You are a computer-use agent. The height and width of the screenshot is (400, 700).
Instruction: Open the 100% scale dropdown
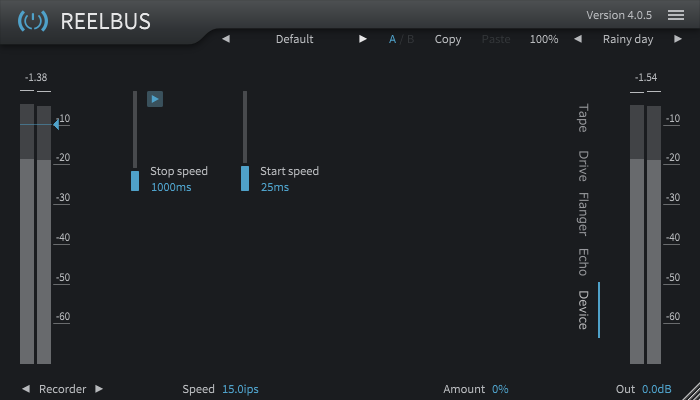point(544,39)
